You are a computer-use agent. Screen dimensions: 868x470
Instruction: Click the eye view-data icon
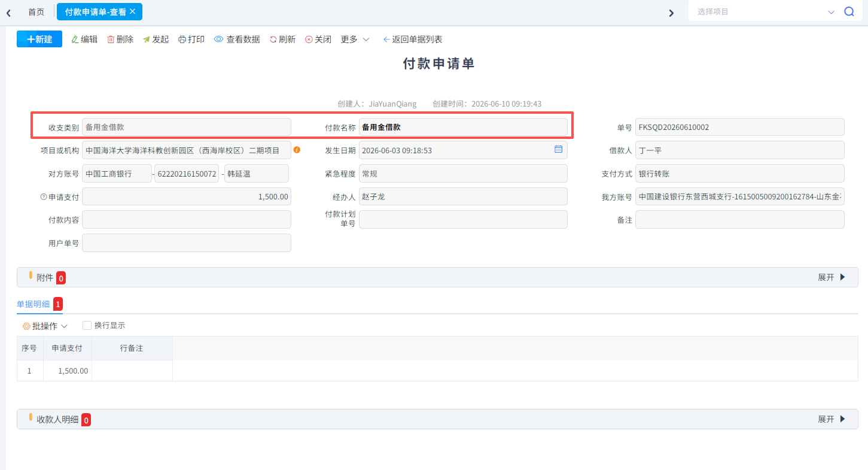[x=219, y=40]
